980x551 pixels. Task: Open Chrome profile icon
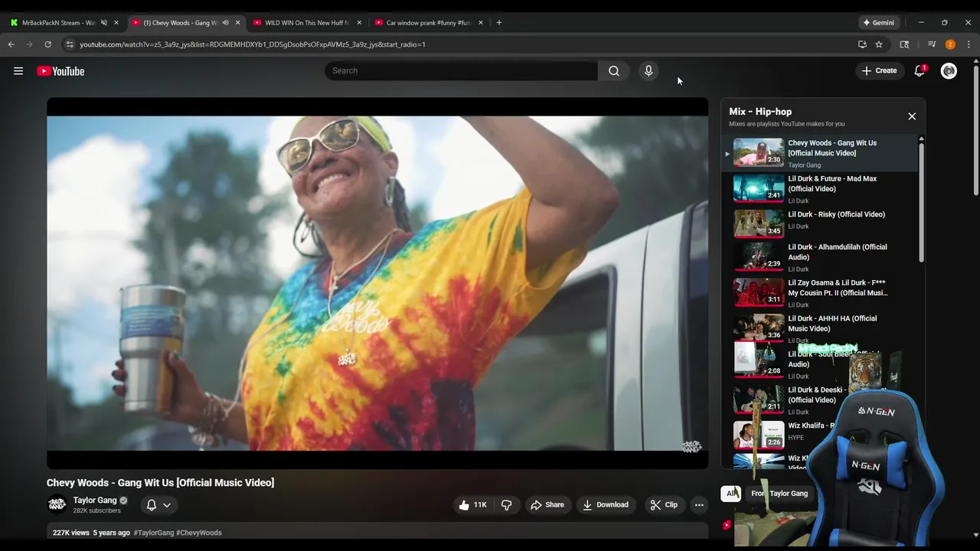pos(950,44)
